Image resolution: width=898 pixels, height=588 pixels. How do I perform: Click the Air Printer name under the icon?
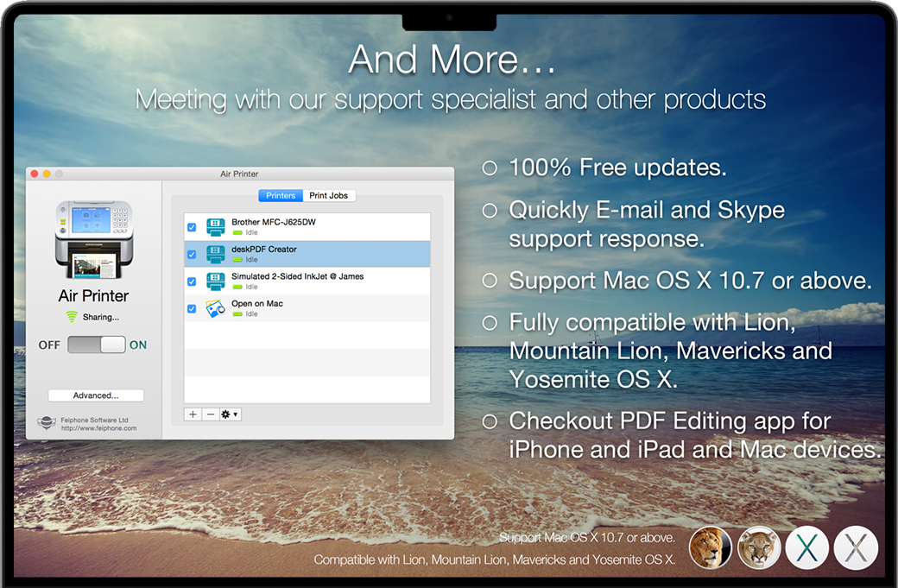tap(93, 295)
